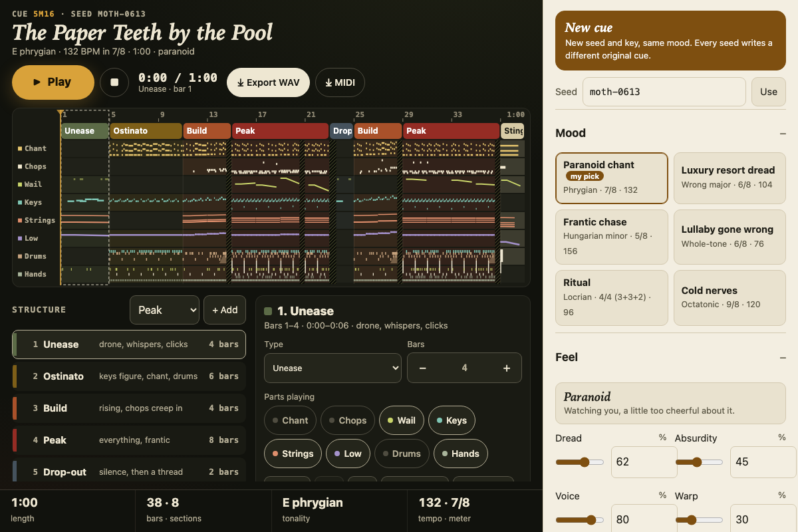Pick the Ritual mood card
This screenshot has height=532, width=798.
point(612,298)
